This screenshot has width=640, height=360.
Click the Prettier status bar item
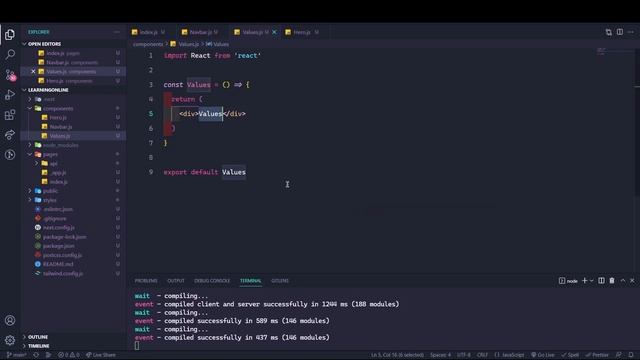(x=597, y=355)
